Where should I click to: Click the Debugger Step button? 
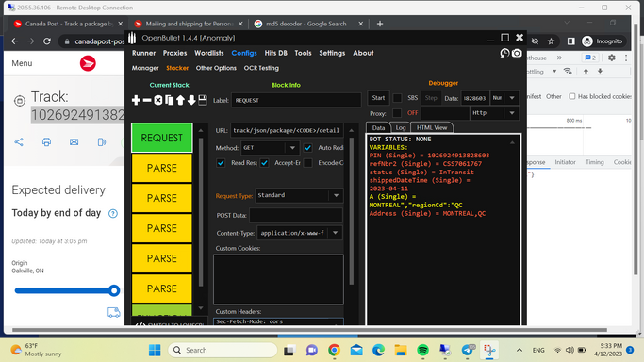click(x=431, y=98)
